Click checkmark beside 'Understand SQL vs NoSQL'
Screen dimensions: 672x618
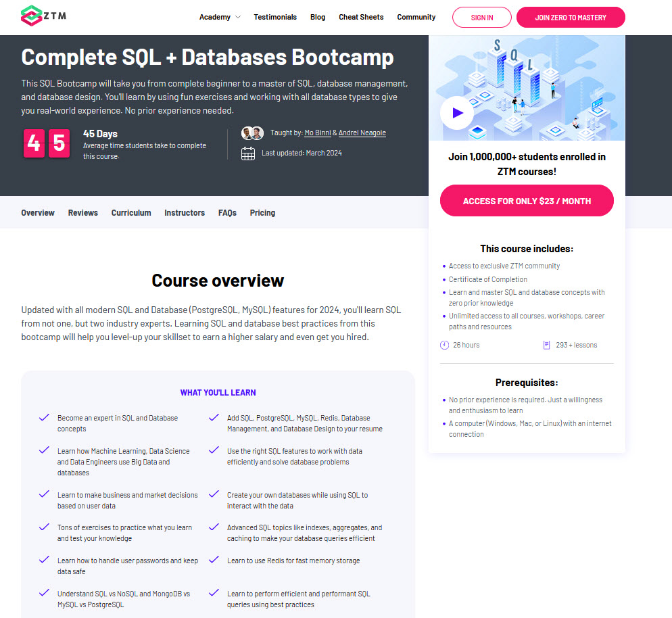click(44, 593)
